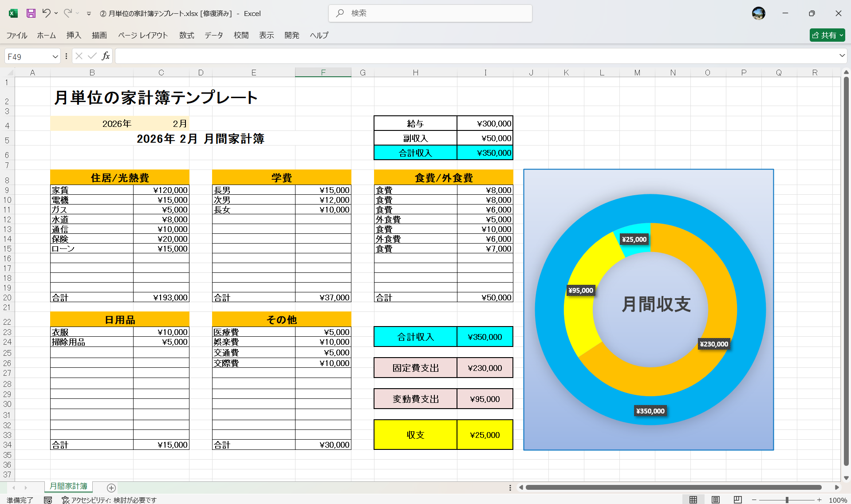This screenshot has width=851, height=504.
Task: Open the Insert Function (fx) icon
Action: (x=106, y=56)
